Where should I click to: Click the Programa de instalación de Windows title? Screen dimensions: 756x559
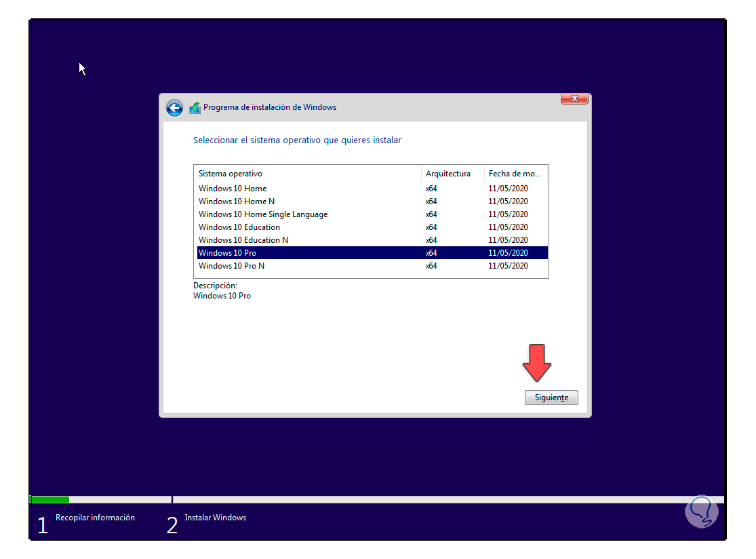(270, 107)
